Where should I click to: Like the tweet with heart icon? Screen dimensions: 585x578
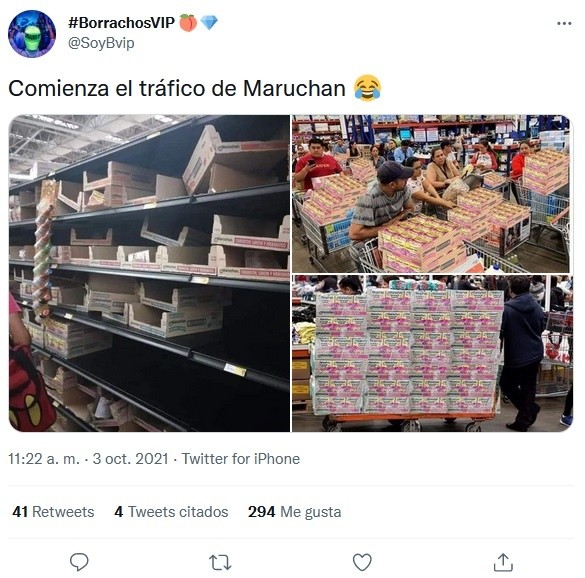point(362,562)
